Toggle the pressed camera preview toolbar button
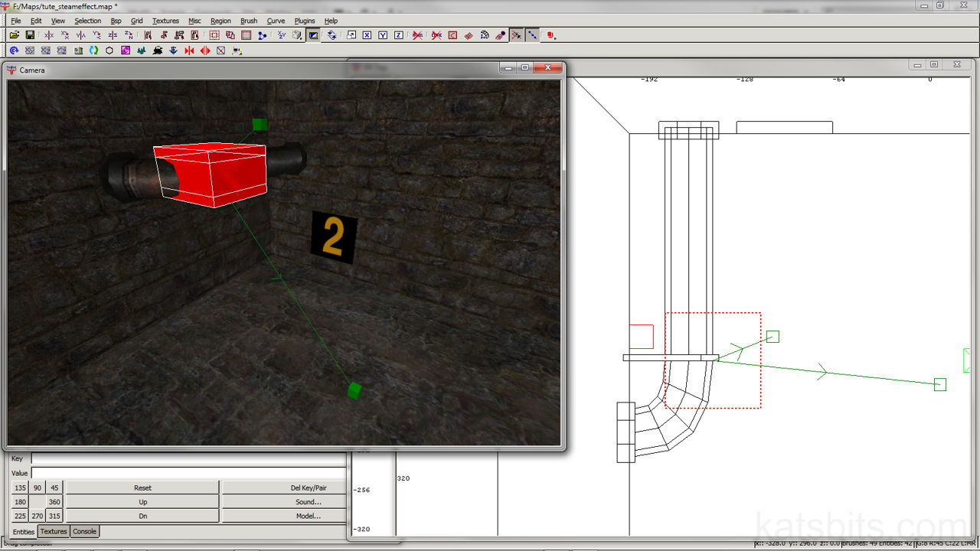980x551 pixels. point(313,35)
